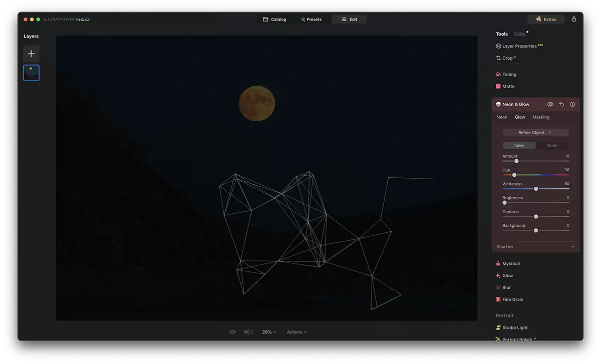The width and height of the screenshot is (601, 364).
Task: Toggle Neon & Glow effect visibility eye
Action: click(x=550, y=104)
